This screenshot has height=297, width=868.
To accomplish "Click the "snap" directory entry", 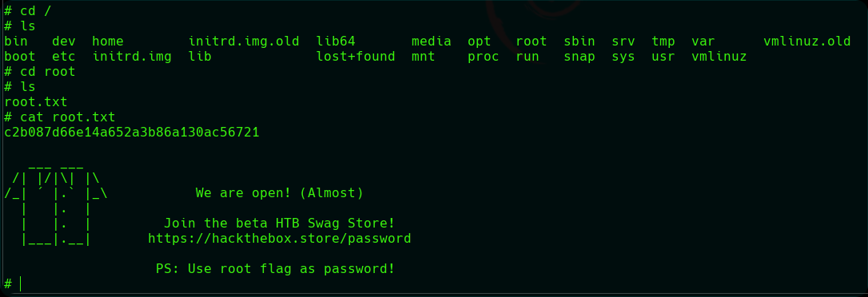I will pos(579,57).
